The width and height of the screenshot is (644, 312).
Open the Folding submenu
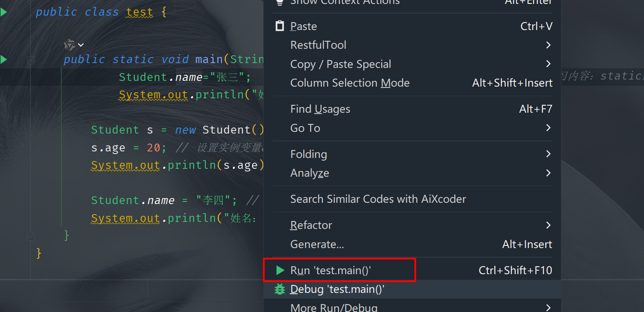click(x=309, y=154)
